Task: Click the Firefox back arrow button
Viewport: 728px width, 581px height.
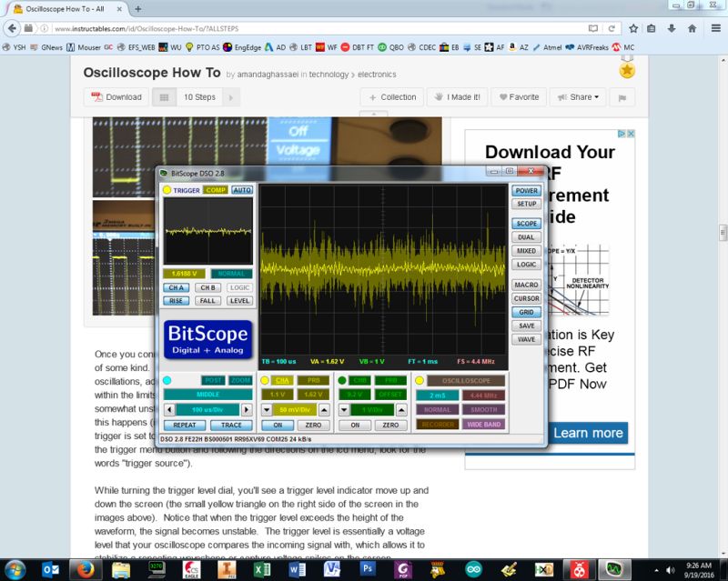Action: pos(12,28)
